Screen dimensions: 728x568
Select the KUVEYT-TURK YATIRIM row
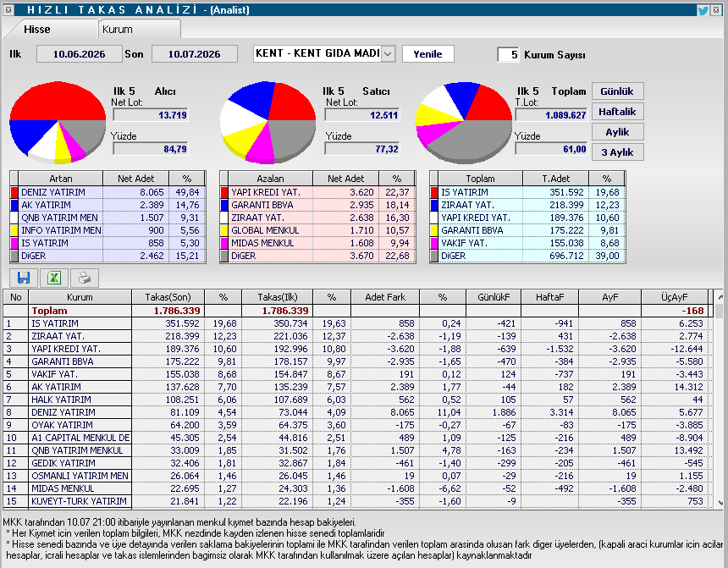[356, 501]
